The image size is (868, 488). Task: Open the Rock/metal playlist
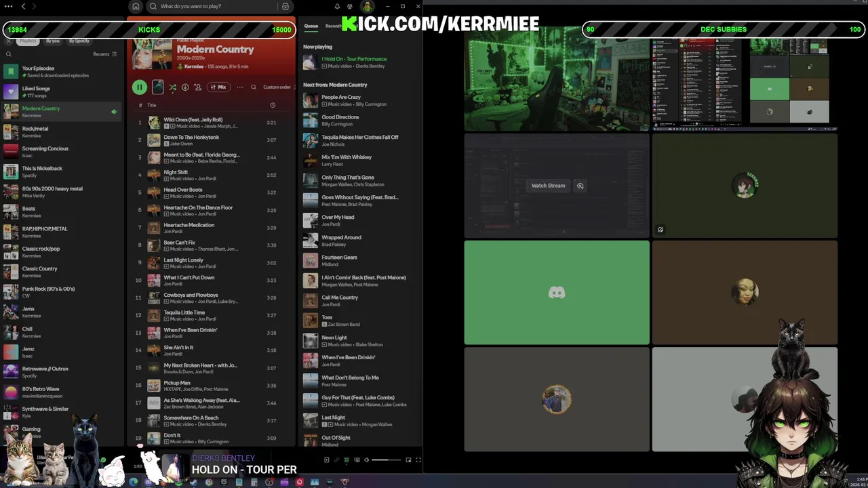62,131
